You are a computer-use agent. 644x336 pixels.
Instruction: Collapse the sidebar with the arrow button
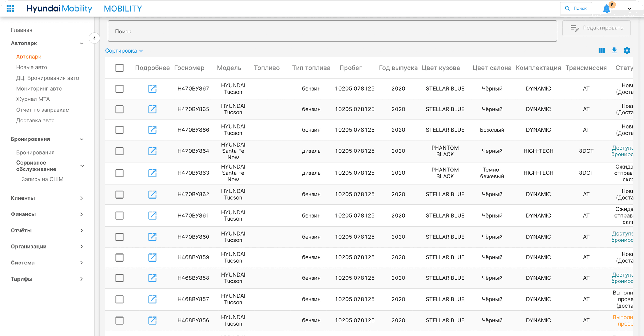(x=94, y=38)
